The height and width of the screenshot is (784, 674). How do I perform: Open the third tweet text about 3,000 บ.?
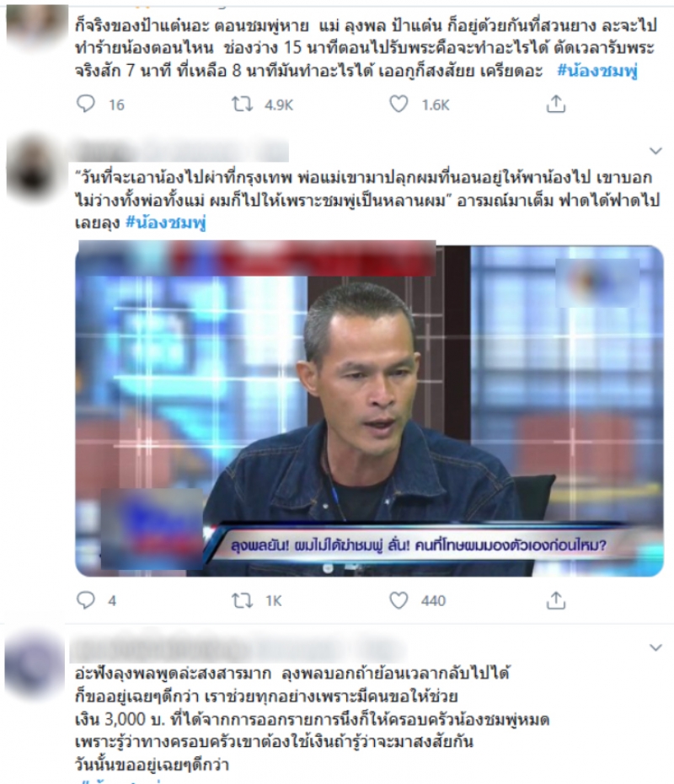click(x=313, y=719)
